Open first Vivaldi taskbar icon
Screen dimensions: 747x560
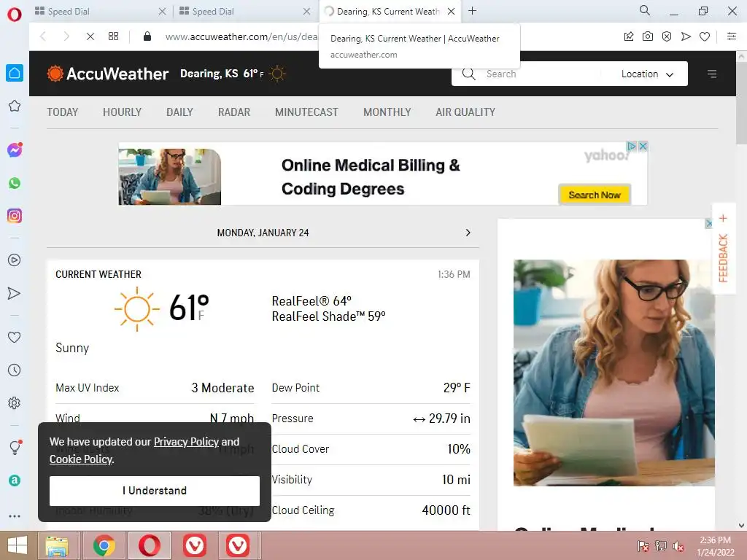point(194,545)
